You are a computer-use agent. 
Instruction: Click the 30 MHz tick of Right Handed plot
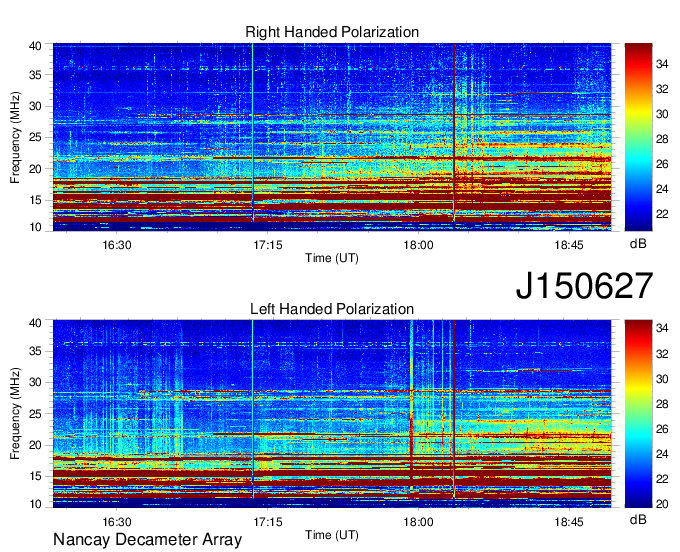click(x=35, y=106)
